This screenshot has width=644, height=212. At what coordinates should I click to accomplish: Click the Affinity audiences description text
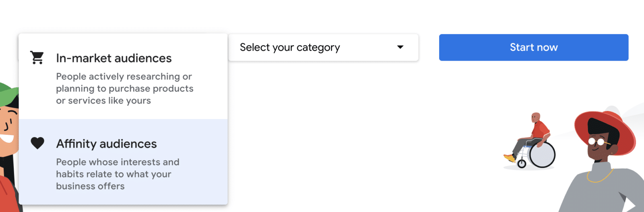point(118,174)
